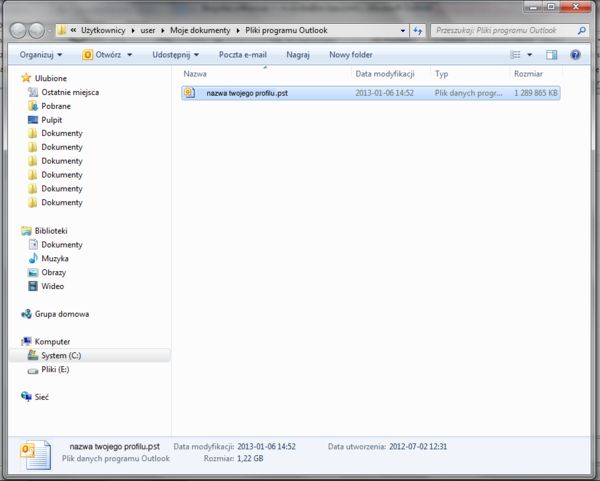Click creation date 2012-07-02 12:31 in details pane

pyautogui.click(x=418, y=446)
